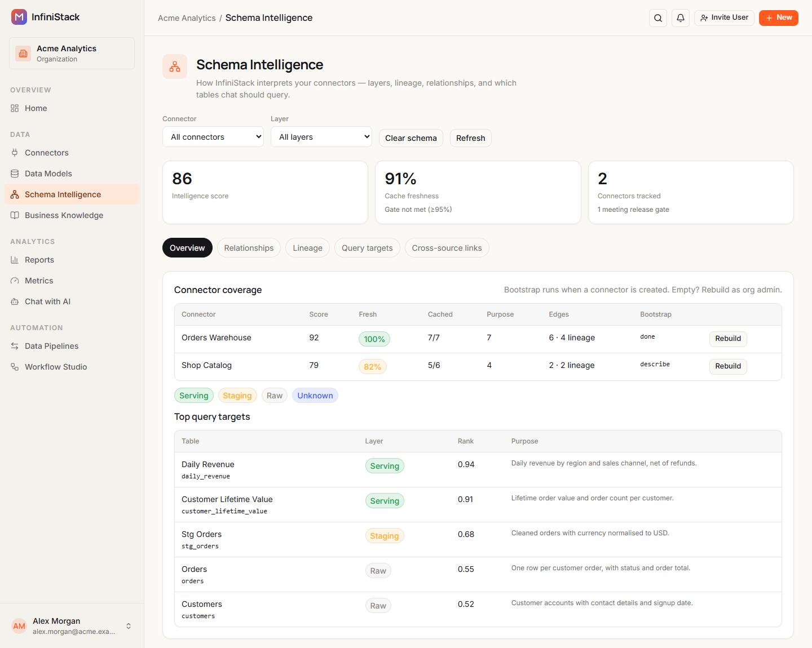This screenshot has height=648, width=812.
Task: Switch to the Lineage tab
Action: click(x=308, y=248)
